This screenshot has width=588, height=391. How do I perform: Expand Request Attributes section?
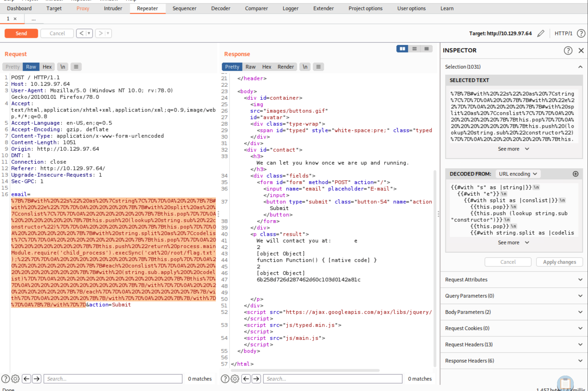(514, 280)
